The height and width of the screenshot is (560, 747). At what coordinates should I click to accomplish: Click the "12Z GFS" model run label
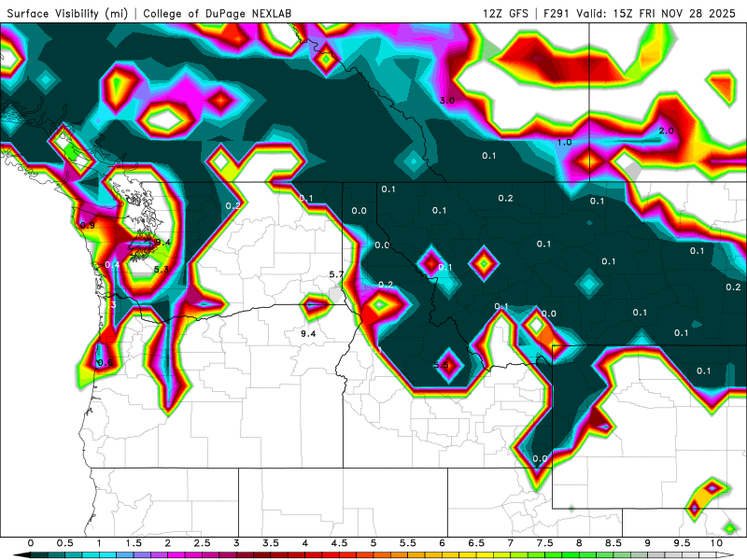point(505,13)
